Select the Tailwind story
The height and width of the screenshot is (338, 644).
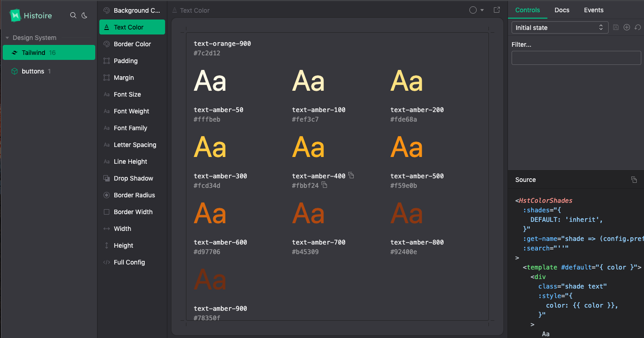click(49, 53)
